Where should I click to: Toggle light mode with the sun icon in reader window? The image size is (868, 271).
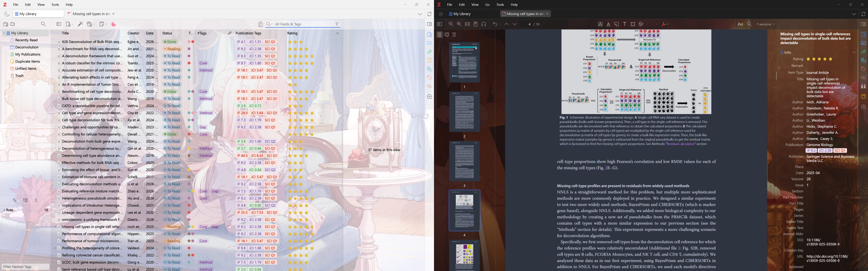click(441, 14)
